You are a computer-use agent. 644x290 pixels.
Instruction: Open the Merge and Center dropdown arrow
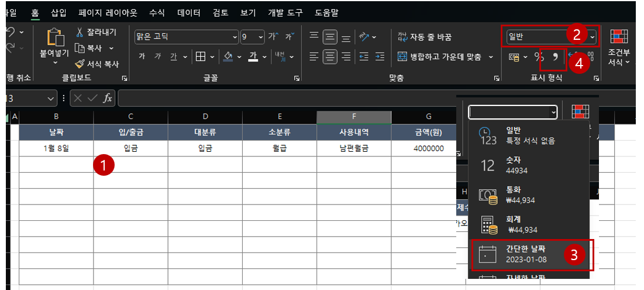[x=491, y=57]
